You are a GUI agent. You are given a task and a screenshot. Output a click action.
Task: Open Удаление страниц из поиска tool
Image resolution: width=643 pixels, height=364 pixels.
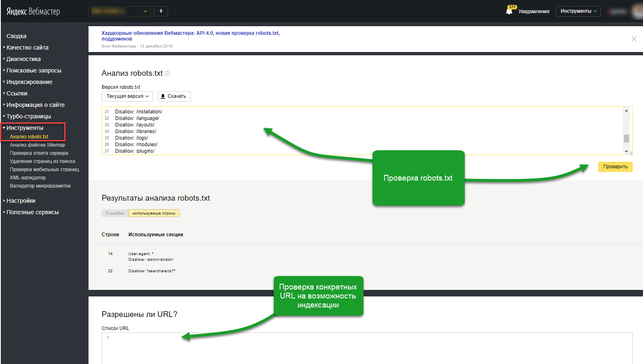tap(43, 161)
